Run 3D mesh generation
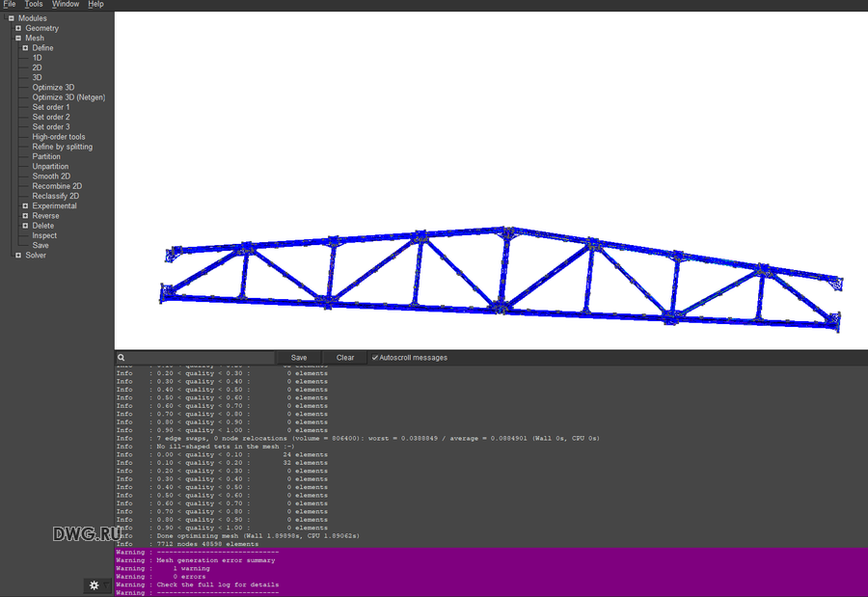Viewport: 868px width, 597px height. pos(37,78)
